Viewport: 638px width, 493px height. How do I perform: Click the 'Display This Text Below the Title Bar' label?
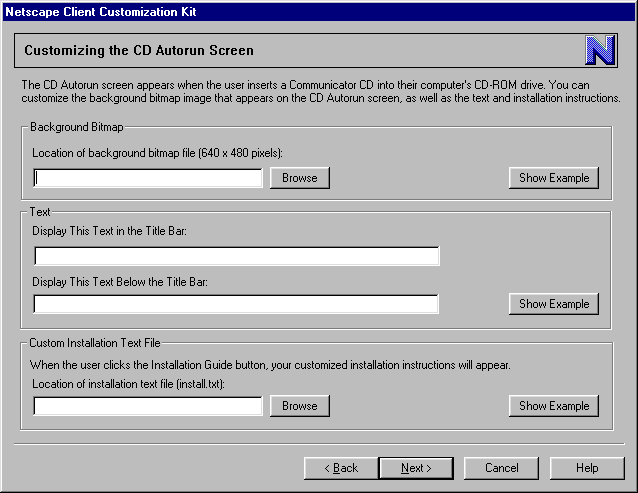[x=119, y=281]
